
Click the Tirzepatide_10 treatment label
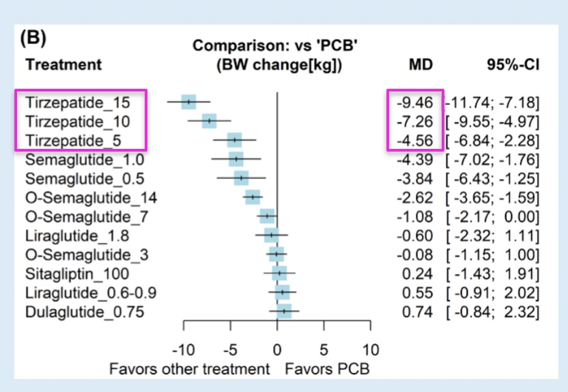[x=76, y=122]
